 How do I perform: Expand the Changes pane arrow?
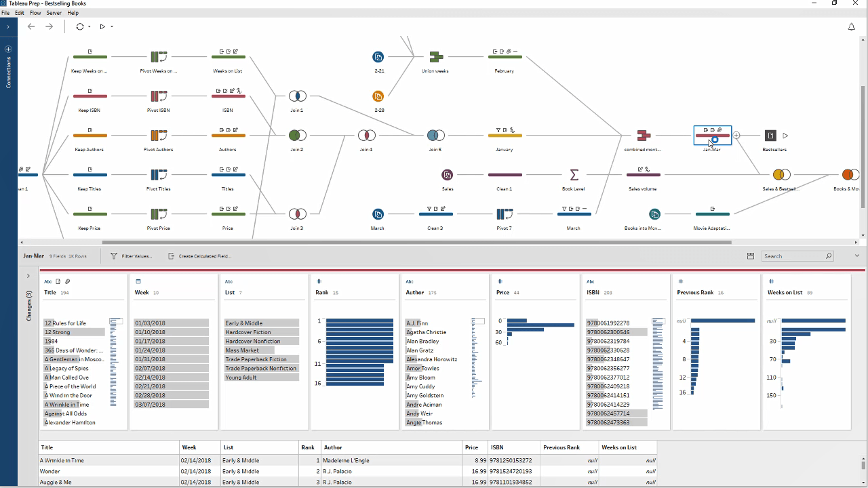click(x=28, y=276)
